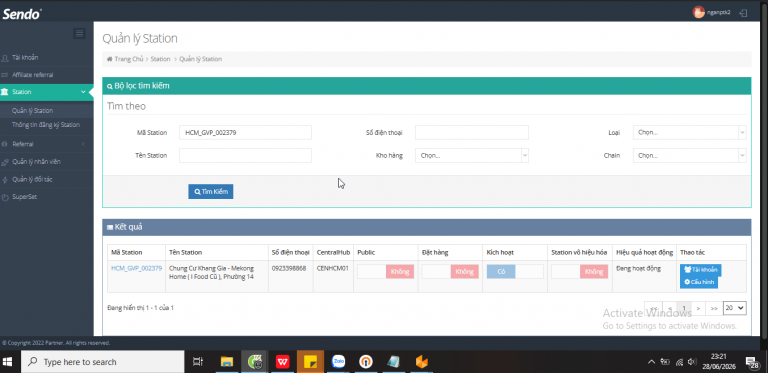Image resolution: width=768 pixels, height=373 pixels.
Task: Focus the Số điện thoại input field
Action: pos(472,132)
